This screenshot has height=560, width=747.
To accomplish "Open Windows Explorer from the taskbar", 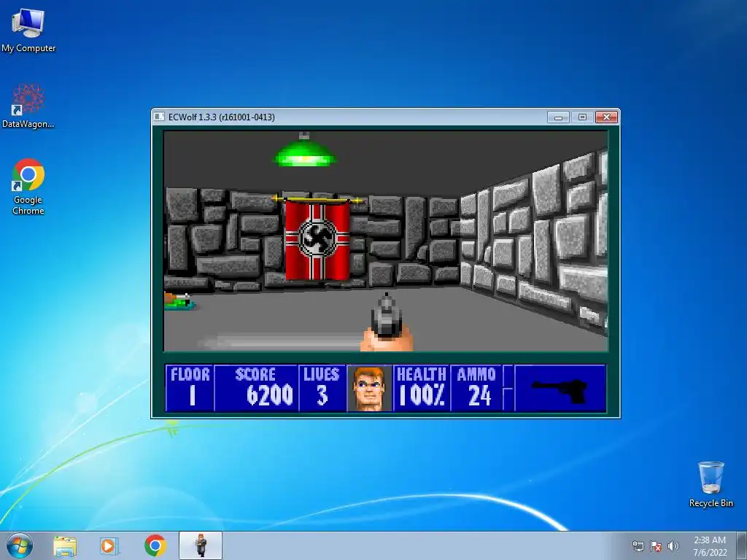I will click(65, 546).
